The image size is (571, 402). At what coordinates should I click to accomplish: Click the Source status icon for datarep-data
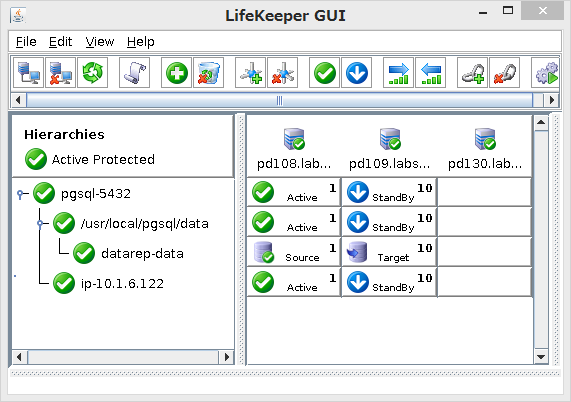(264, 252)
